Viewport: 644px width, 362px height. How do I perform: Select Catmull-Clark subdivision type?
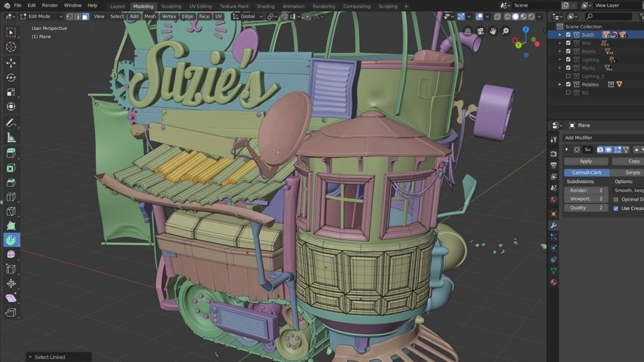coord(587,172)
